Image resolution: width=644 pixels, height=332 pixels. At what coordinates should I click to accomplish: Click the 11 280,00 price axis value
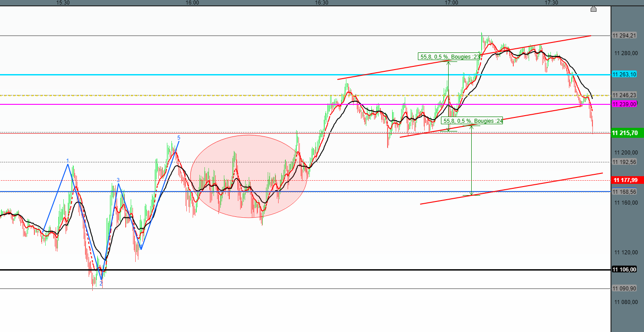pos(626,53)
